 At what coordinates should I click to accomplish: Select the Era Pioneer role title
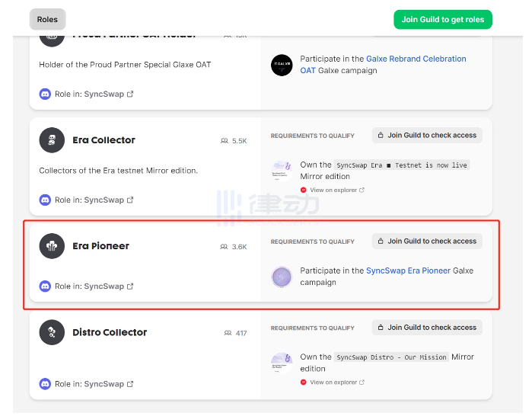[100, 246]
